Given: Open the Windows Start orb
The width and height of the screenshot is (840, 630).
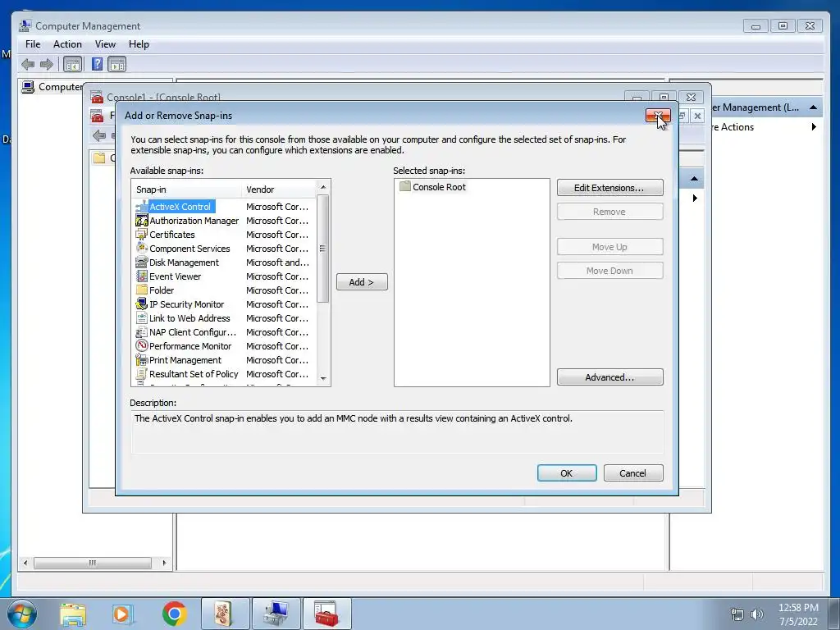Looking at the screenshot, I should tap(22, 614).
